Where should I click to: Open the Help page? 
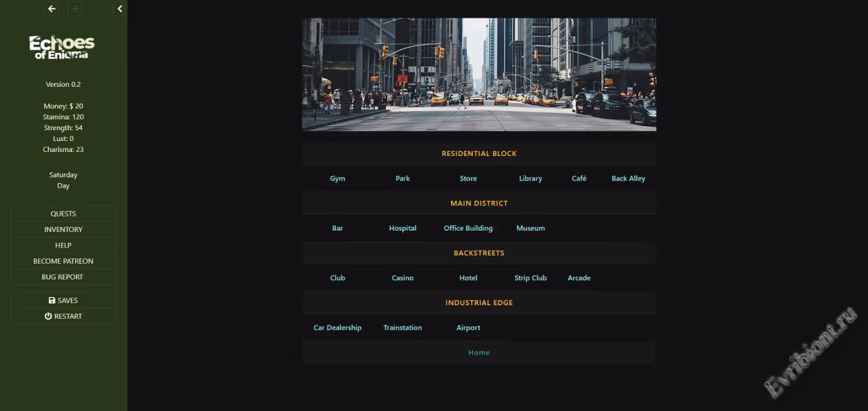(63, 246)
